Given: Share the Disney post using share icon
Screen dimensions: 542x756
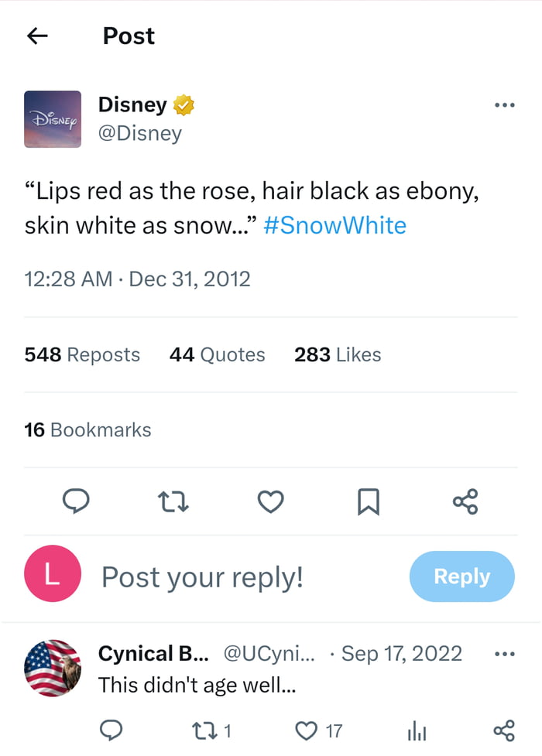Looking at the screenshot, I should 465,502.
